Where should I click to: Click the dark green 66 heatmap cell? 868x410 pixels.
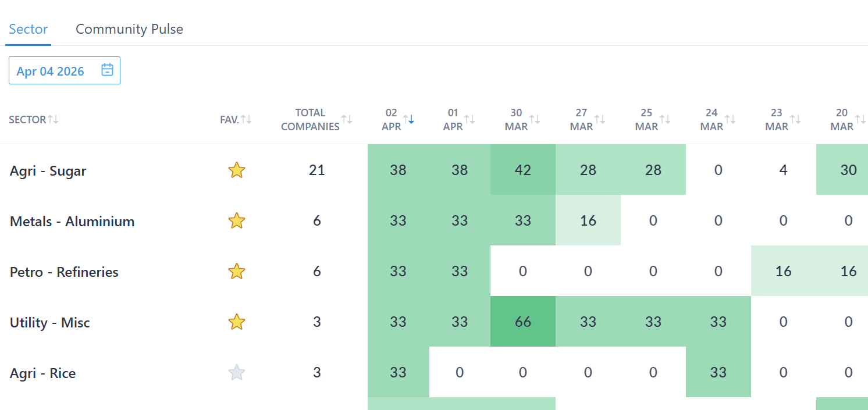point(522,322)
